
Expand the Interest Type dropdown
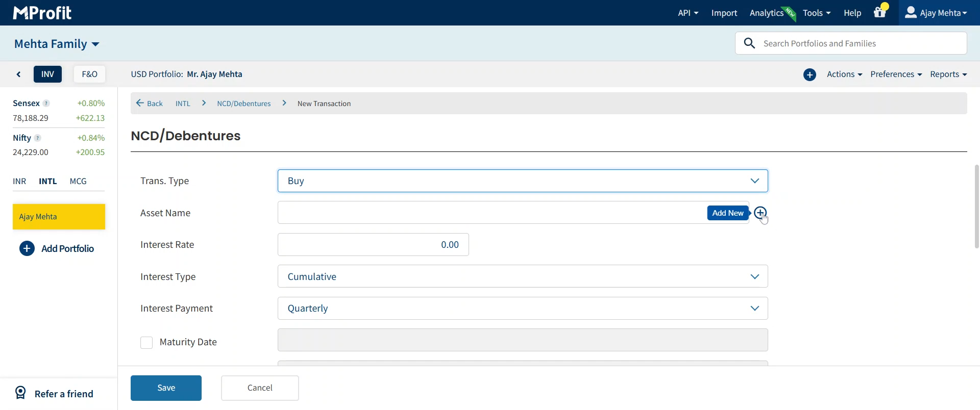(x=522, y=276)
